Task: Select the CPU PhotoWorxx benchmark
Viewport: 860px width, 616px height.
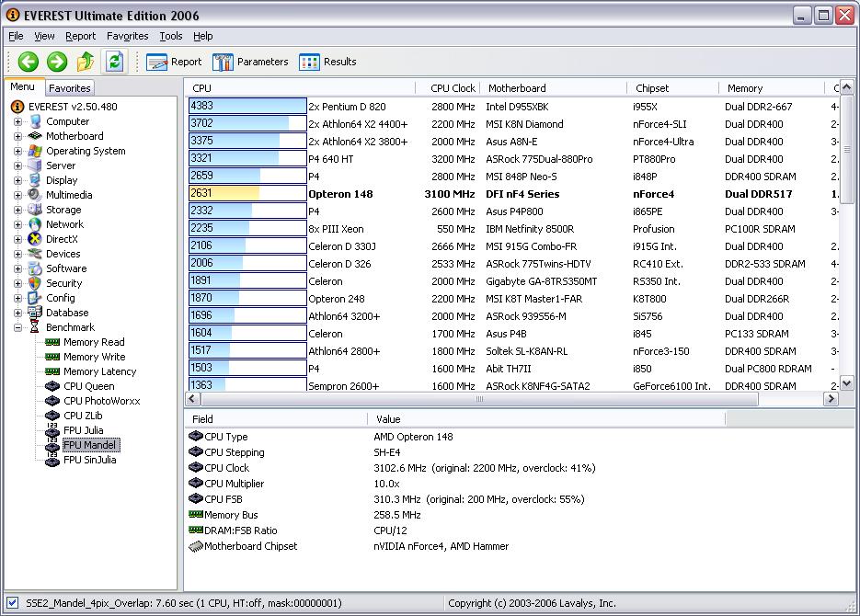Action: point(101,401)
